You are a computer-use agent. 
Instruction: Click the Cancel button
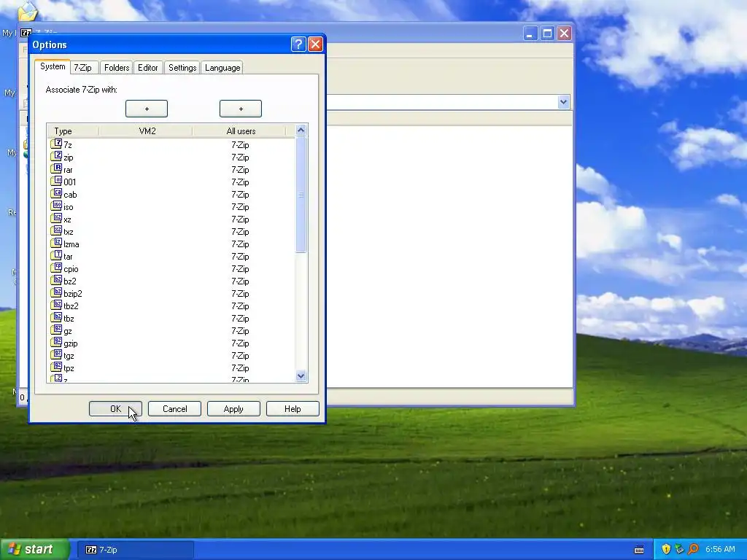pos(174,408)
